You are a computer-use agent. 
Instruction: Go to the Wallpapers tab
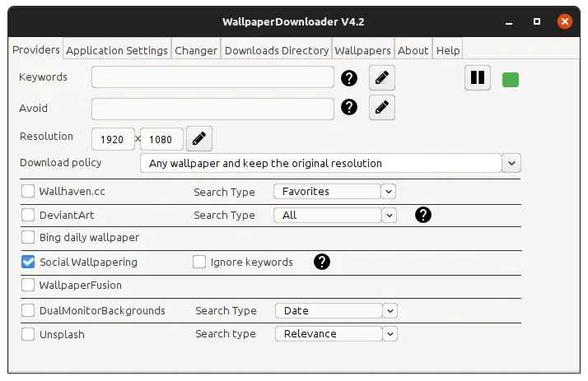pos(362,50)
